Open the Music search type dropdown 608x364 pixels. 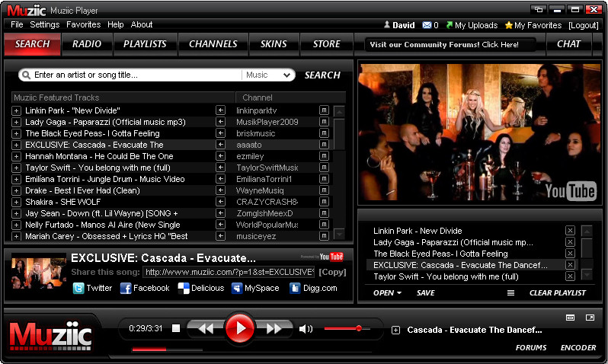click(x=268, y=75)
